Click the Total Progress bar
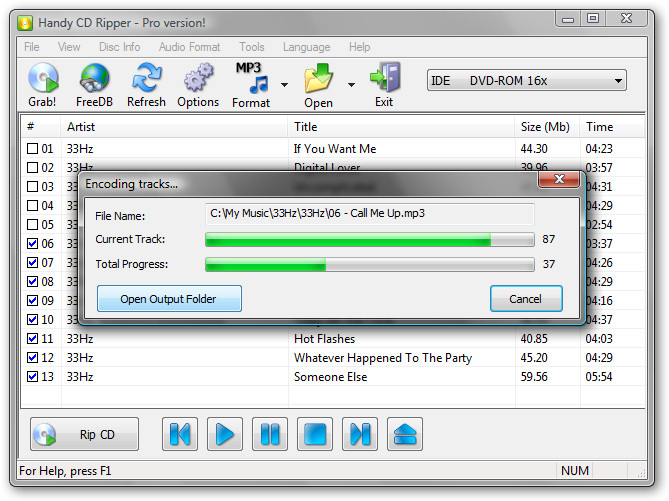The height and width of the screenshot is (501, 669). pos(369,264)
